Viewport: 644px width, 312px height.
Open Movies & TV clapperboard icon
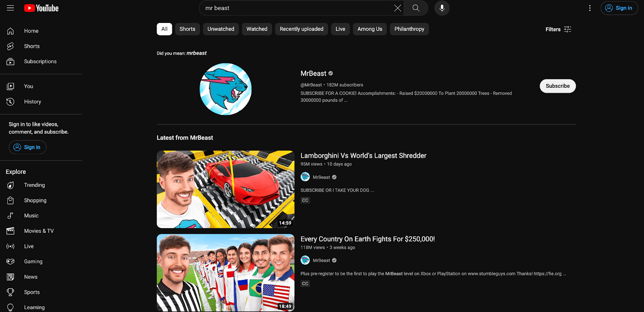point(10,231)
